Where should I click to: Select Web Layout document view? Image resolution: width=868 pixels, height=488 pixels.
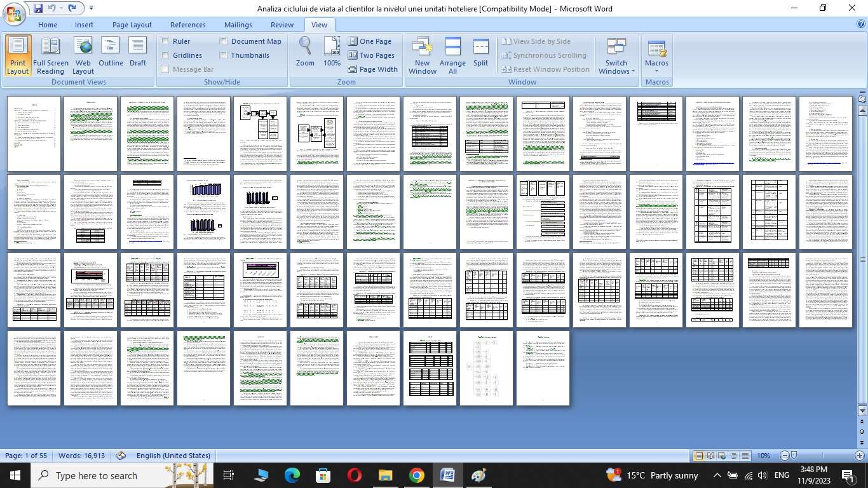click(83, 56)
